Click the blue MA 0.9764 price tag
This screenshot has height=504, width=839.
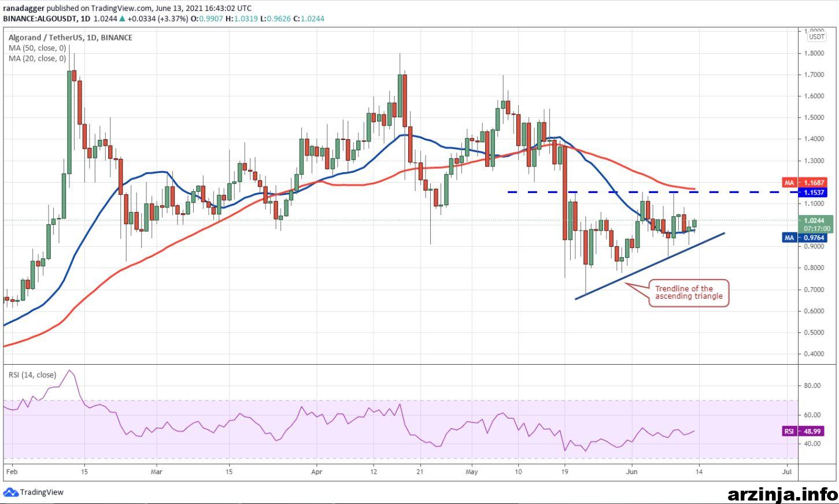[x=804, y=238]
